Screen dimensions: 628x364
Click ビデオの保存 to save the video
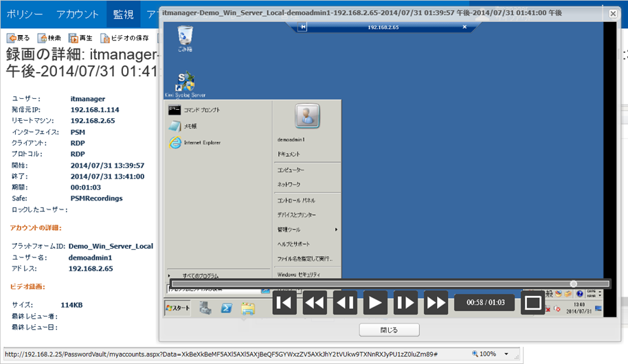click(125, 38)
